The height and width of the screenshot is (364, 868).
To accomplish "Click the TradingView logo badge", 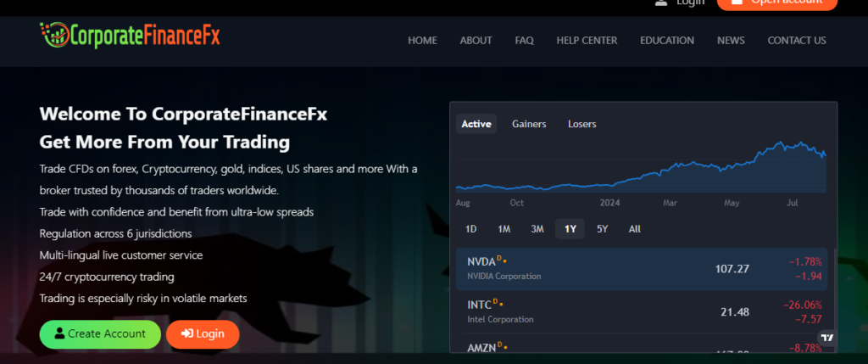I will 827,338.
